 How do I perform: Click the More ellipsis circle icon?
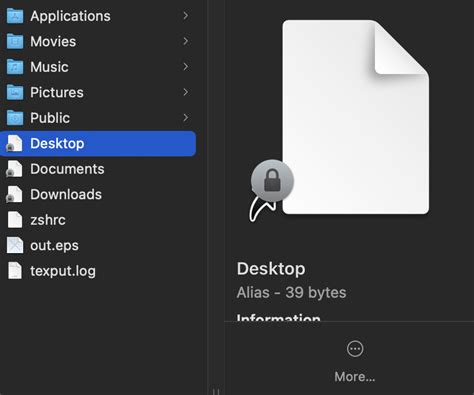355,349
